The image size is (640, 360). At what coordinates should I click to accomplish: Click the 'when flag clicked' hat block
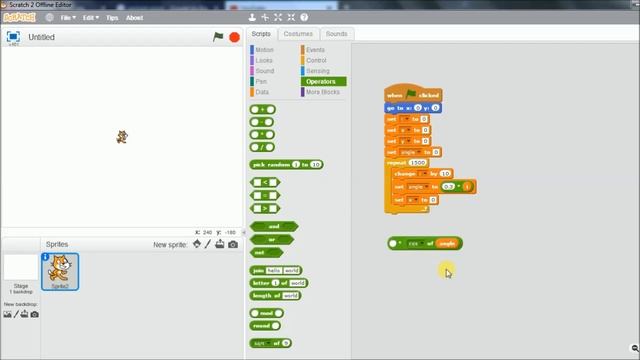413,94
